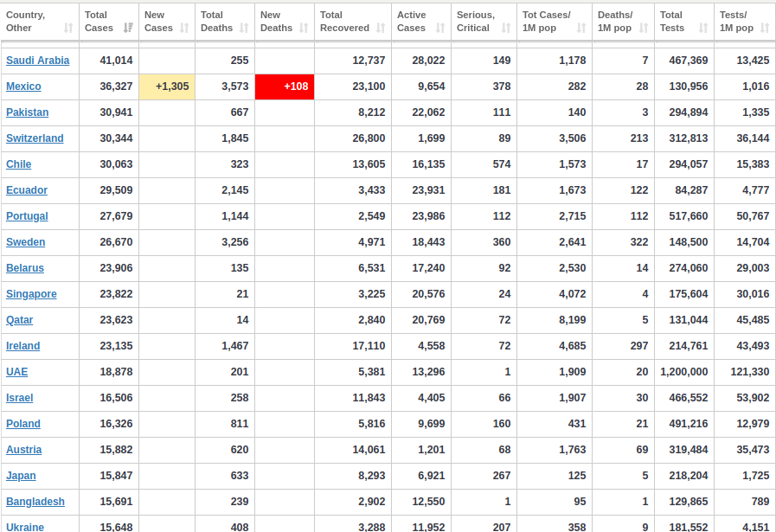776x532 pixels.
Task: Sort by Total Deaths column arrows icon
Action: pyautogui.click(x=244, y=29)
